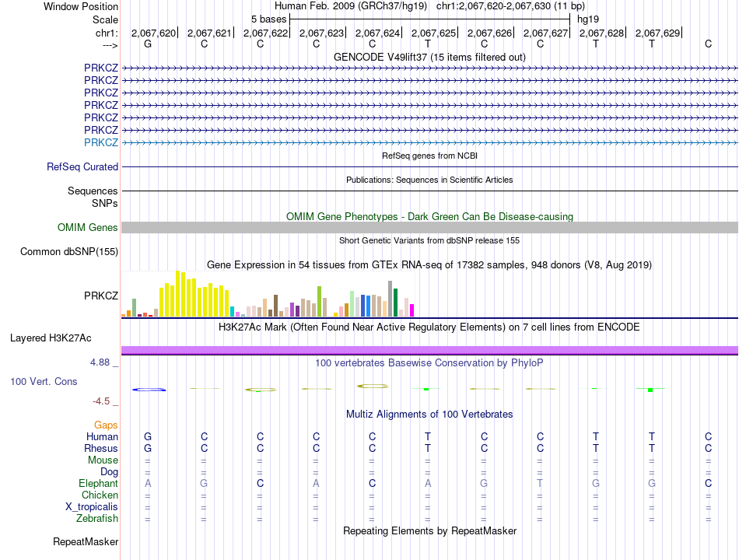Select the Human alignment row label
Viewport: 739px width, 560px height.
click(x=102, y=436)
